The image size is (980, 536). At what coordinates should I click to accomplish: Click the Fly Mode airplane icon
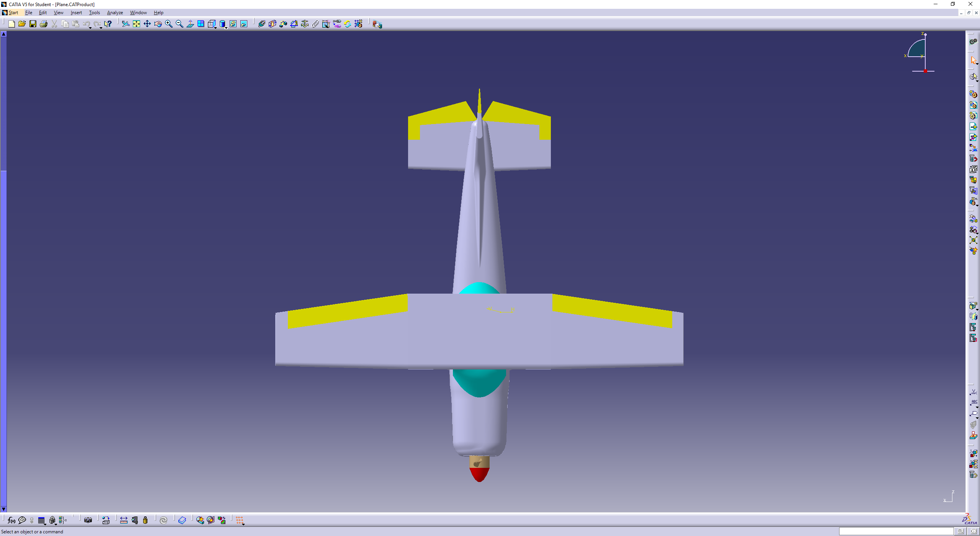[126, 24]
